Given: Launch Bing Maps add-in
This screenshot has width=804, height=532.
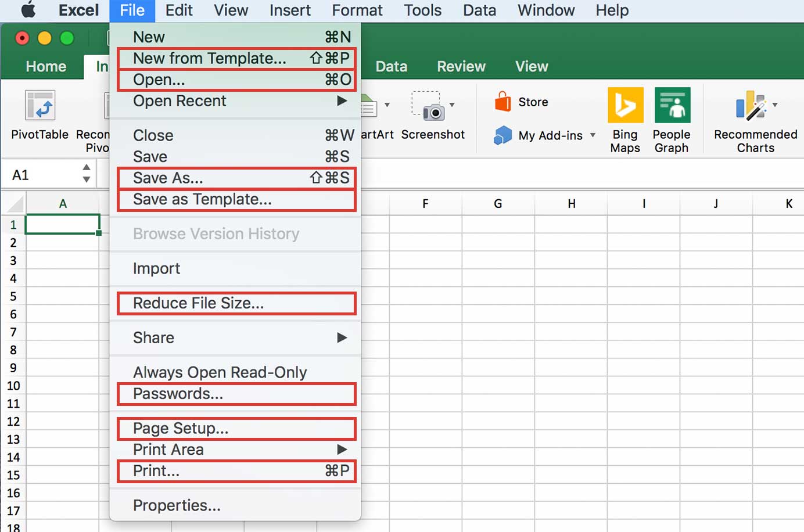Looking at the screenshot, I should [x=625, y=105].
